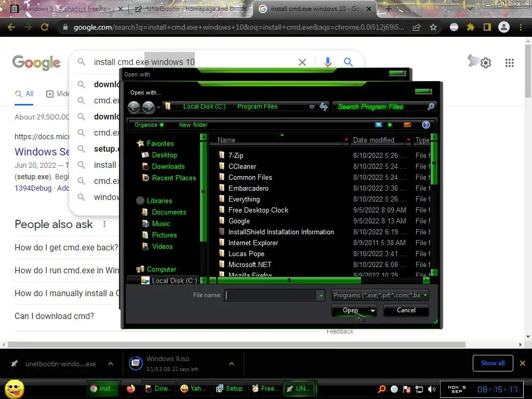This screenshot has width=532, height=399.
Task: Open Firefox from the taskbar
Action: point(131,389)
